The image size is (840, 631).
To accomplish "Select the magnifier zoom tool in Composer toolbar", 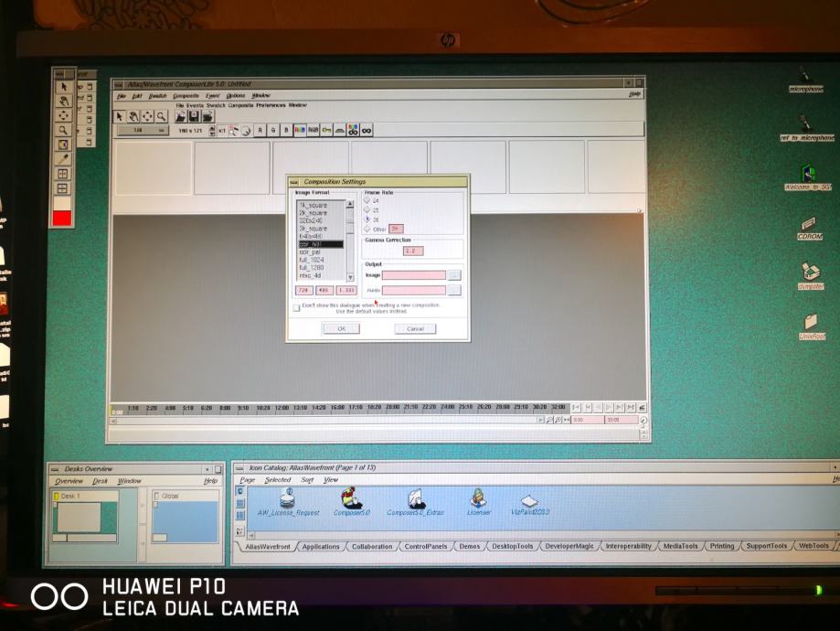I will [x=161, y=116].
